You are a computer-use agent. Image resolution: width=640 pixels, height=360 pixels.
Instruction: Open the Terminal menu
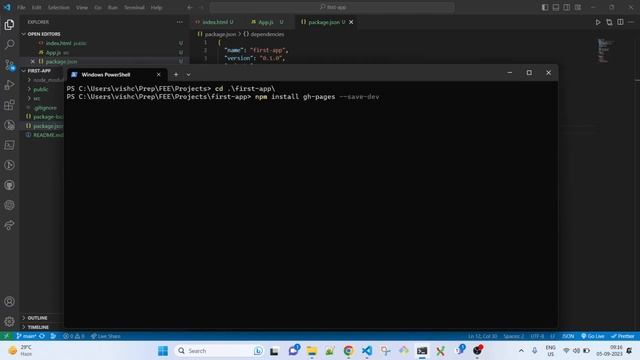[x=134, y=7]
